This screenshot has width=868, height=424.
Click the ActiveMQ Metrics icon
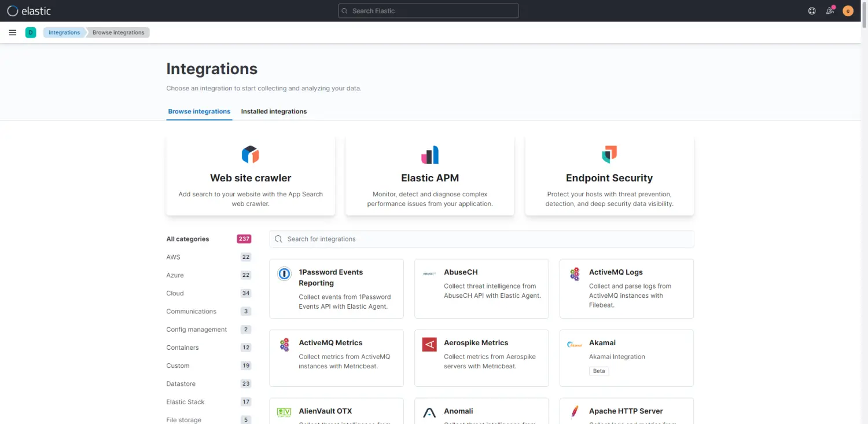[284, 345]
